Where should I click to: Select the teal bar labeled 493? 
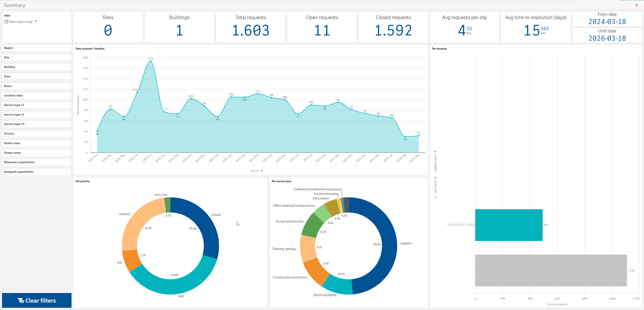509,225
